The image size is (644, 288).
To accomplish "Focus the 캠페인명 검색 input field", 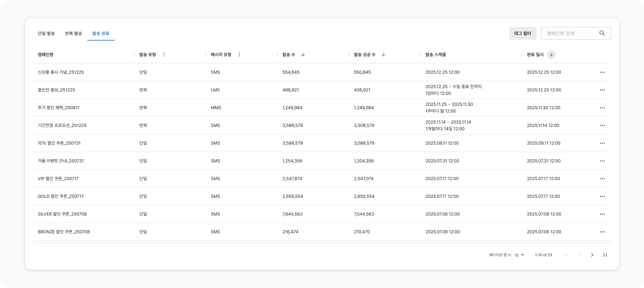I will pos(570,33).
